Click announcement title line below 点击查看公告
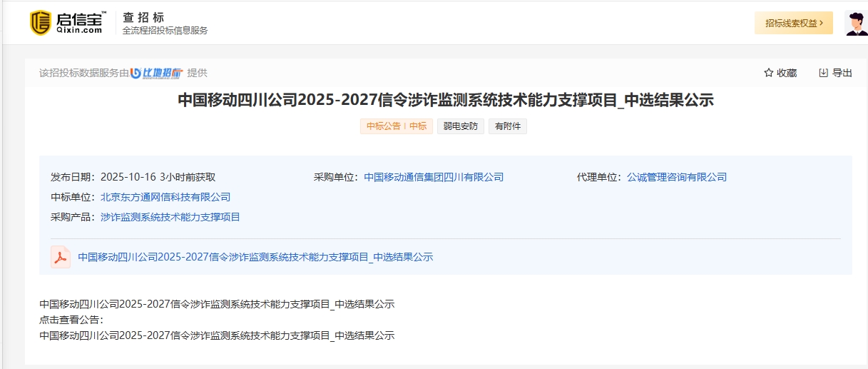Viewport: 868px width, 369px height. (x=217, y=335)
